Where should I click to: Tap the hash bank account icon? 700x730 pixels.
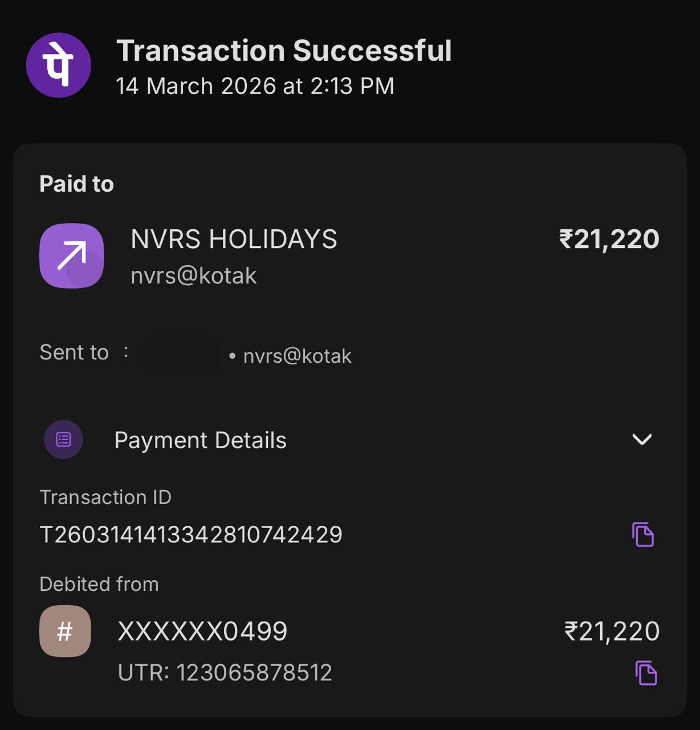tap(65, 631)
